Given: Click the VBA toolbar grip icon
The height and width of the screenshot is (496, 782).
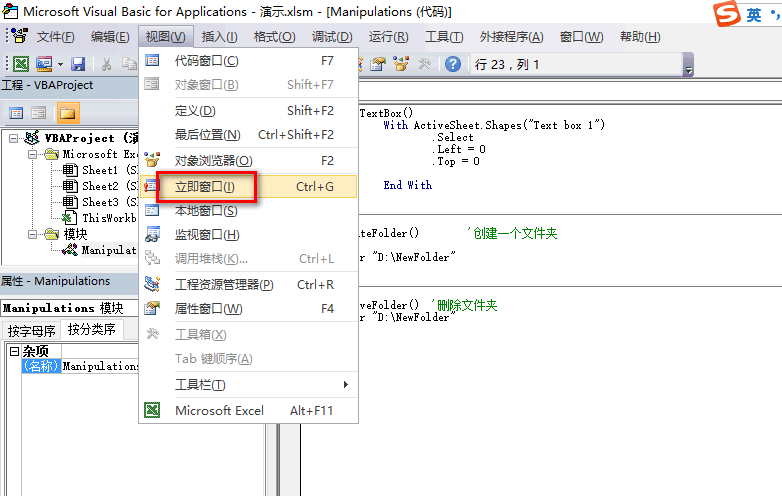Looking at the screenshot, I should coord(19,36).
